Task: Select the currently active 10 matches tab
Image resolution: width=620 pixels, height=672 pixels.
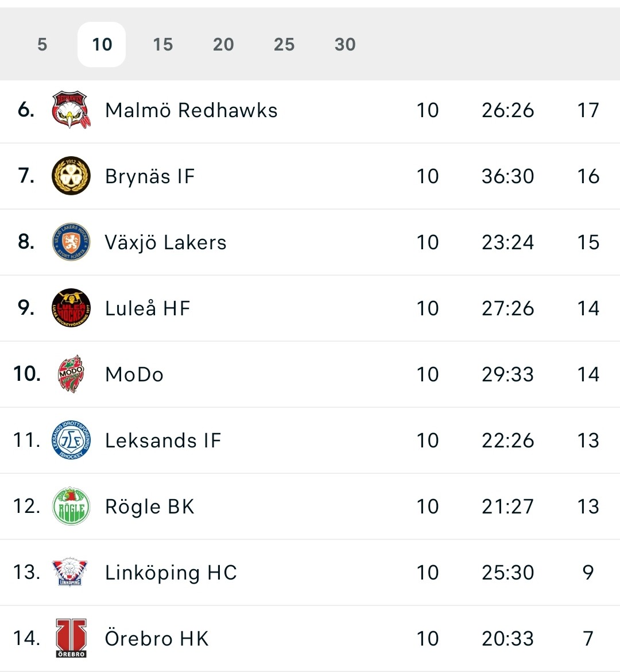Action: pyautogui.click(x=102, y=45)
